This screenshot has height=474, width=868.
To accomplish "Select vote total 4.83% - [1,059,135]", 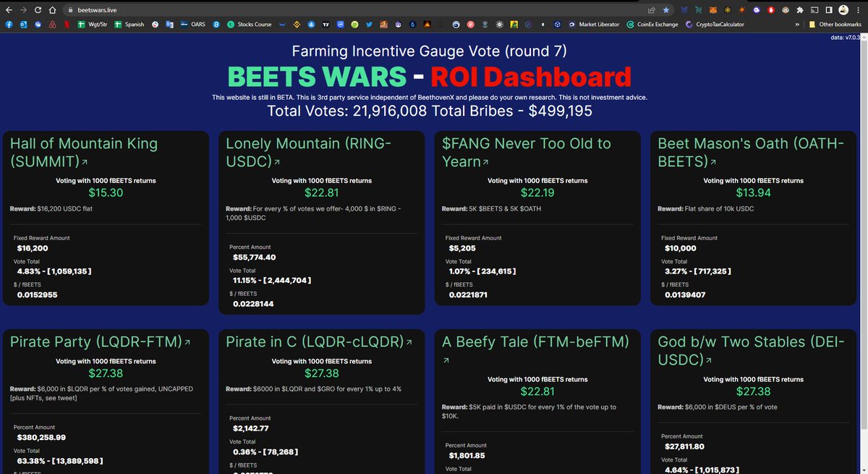I will coord(54,271).
